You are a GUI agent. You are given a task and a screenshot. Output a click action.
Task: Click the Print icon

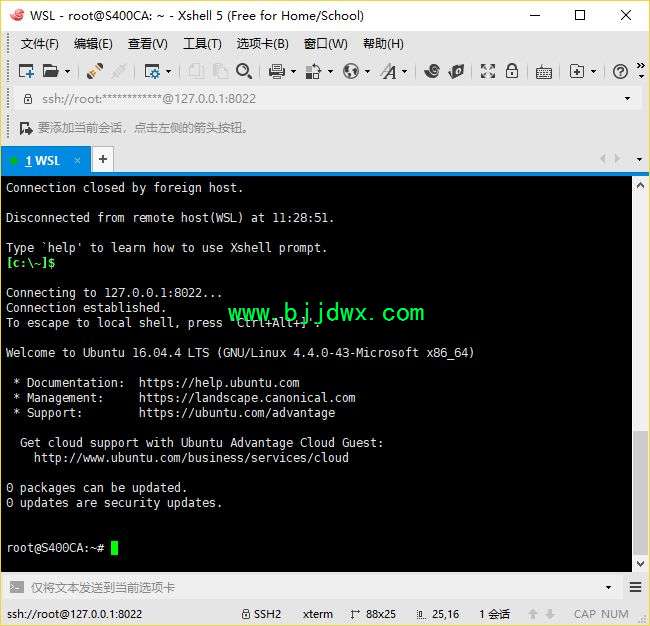coord(276,71)
